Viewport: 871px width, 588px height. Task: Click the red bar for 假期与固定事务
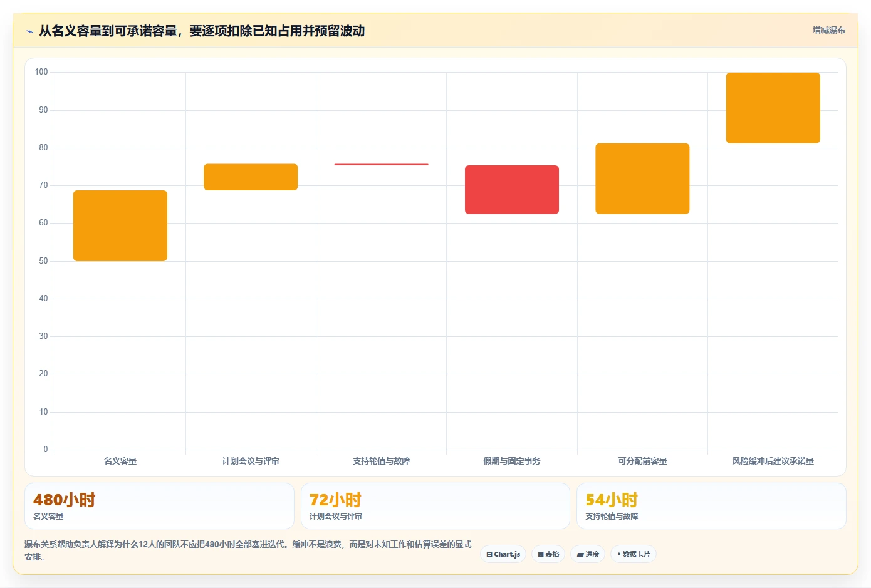(x=512, y=190)
